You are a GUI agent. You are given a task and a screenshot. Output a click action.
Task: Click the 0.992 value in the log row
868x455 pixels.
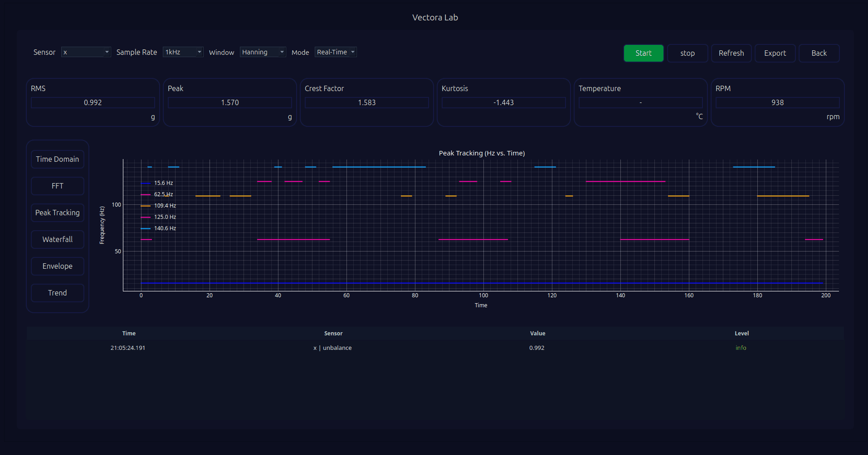tap(537, 348)
